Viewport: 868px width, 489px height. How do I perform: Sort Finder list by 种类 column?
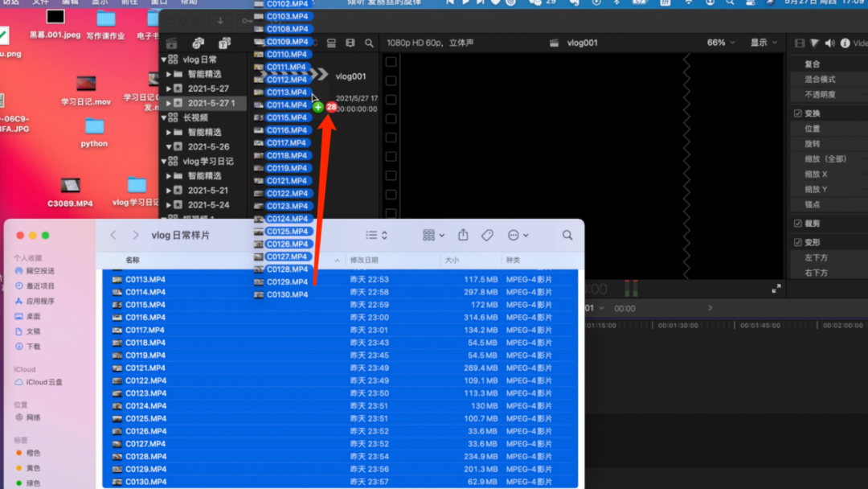pyautogui.click(x=513, y=260)
